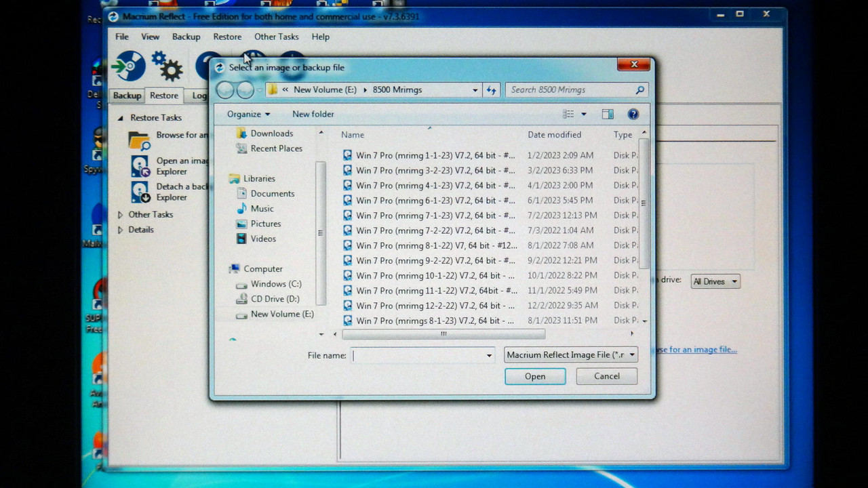The image size is (868, 488).
Task: Switch to the Backup tab
Action: click(x=127, y=96)
